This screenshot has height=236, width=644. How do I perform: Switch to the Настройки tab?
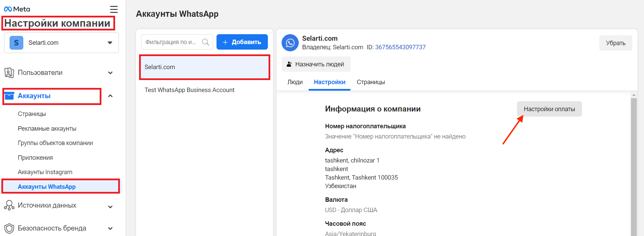click(330, 82)
